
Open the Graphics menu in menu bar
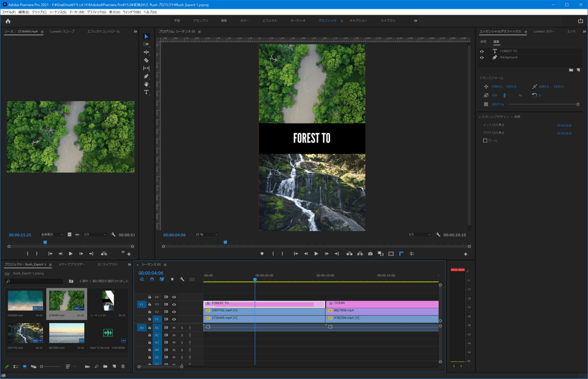pyautogui.click(x=97, y=12)
